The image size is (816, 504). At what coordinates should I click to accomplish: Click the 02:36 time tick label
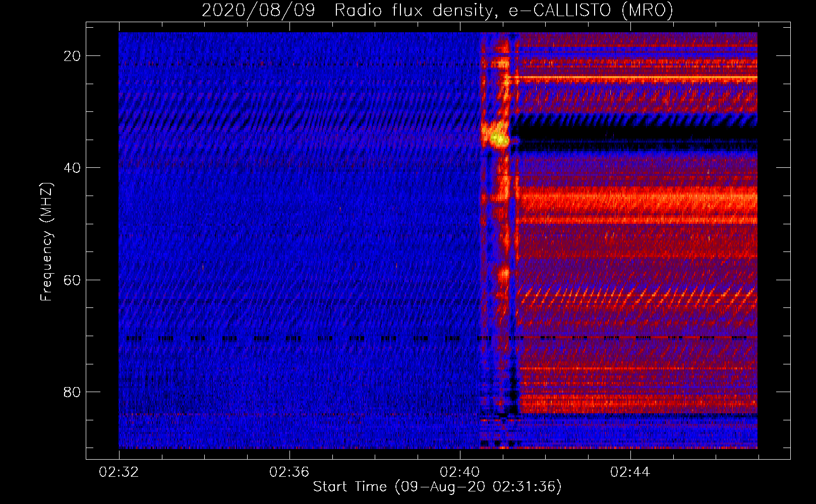tap(289, 472)
